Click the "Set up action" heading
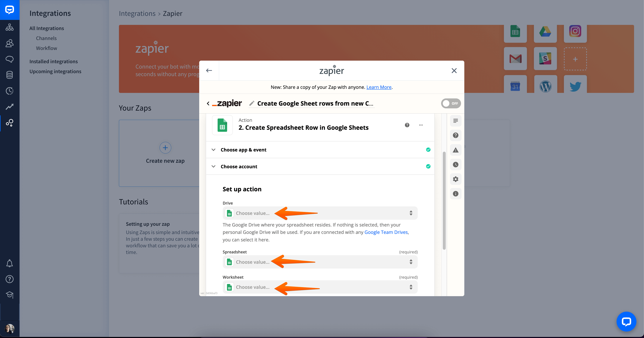The height and width of the screenshot is (338, 644). (x=242, y=189)
